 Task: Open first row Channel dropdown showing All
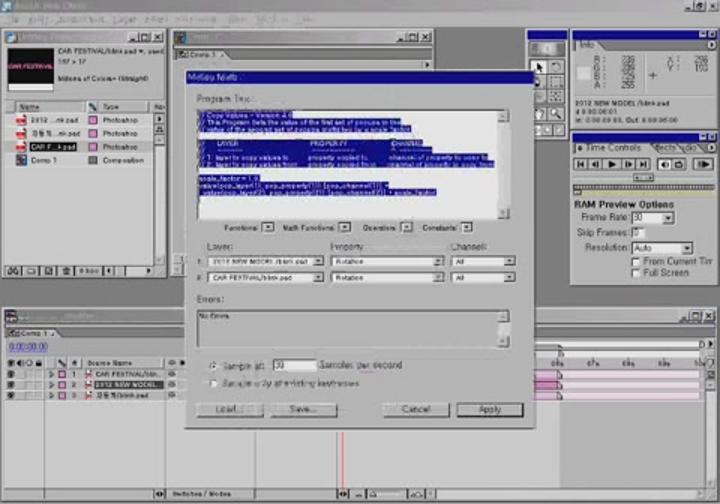pos(483,261)
